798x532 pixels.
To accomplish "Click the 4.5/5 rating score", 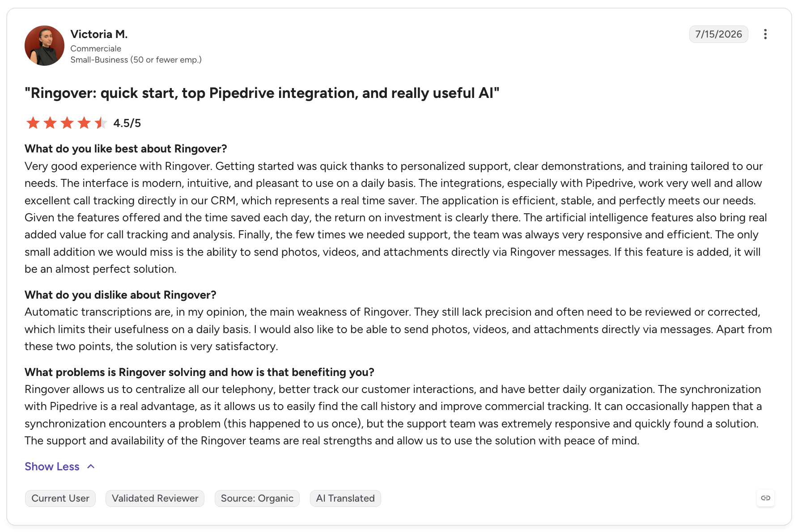I will pos(127,123).
